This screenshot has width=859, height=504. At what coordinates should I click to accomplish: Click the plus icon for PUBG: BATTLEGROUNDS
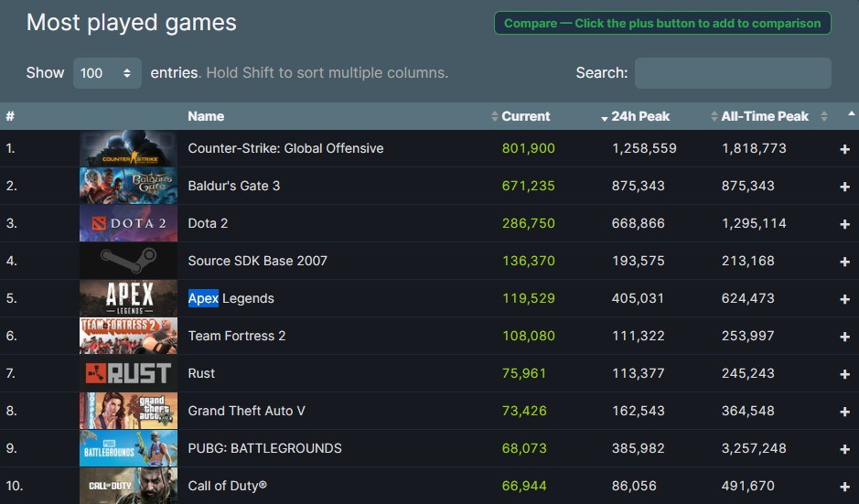coord(844,449)
